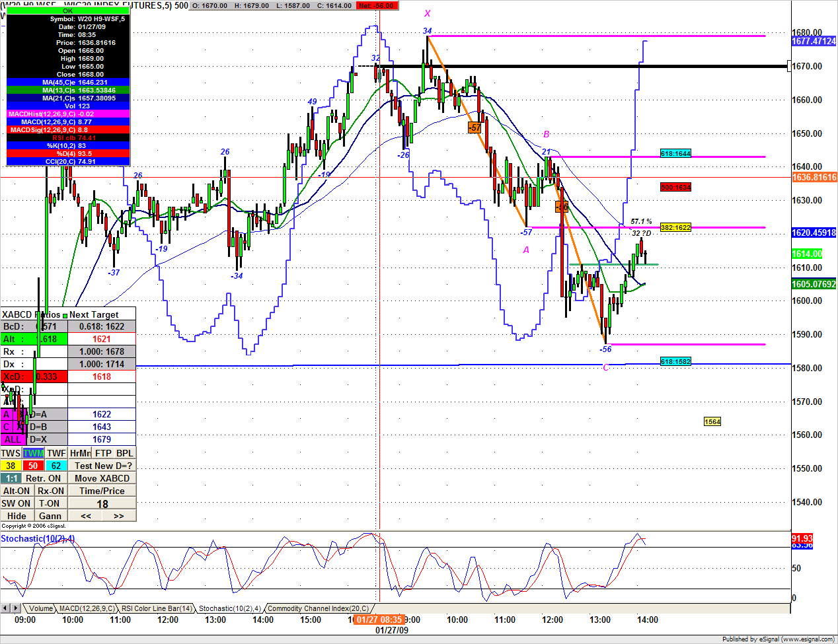Step forward with the >> arrow button

[x=119, y=516]
